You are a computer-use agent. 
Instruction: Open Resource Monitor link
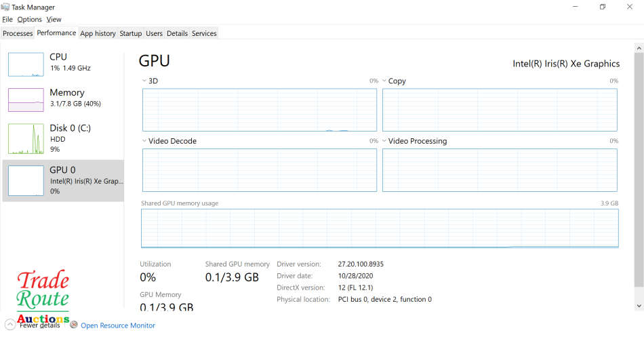pos(118,325)
